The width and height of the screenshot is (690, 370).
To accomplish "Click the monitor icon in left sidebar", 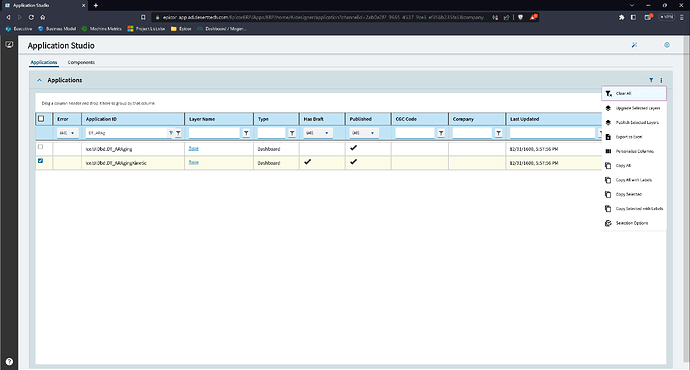I will [x=9, y=44].
